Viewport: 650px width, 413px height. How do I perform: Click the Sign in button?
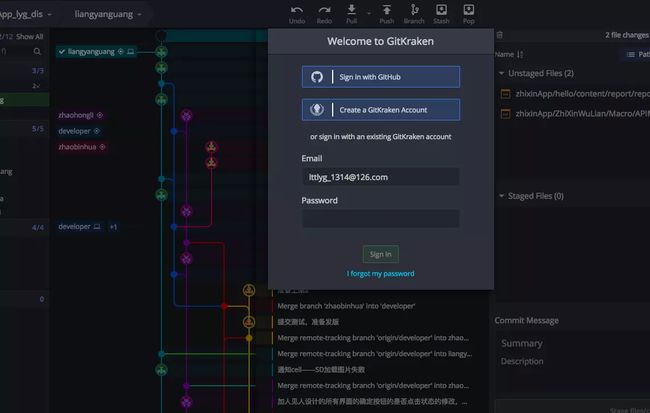click(381, 254)
